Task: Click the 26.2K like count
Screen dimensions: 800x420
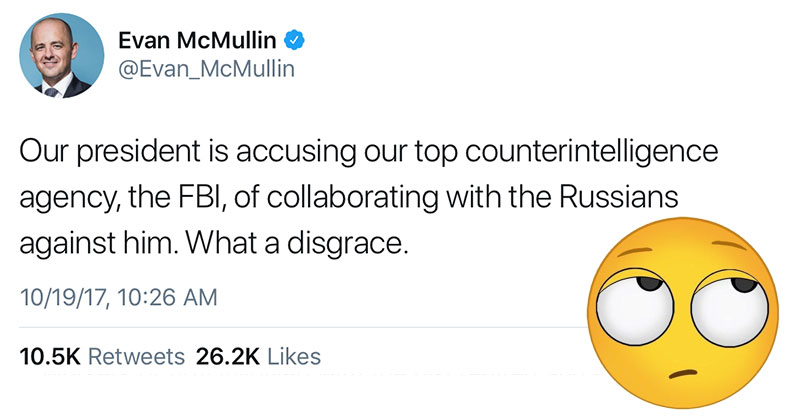Action: (x=226, y=356)
